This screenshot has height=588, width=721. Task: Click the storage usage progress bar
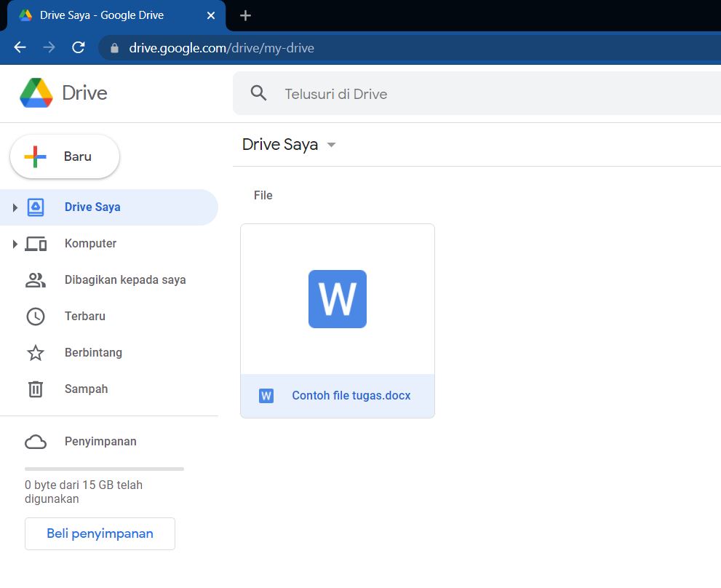pos(104,469)
